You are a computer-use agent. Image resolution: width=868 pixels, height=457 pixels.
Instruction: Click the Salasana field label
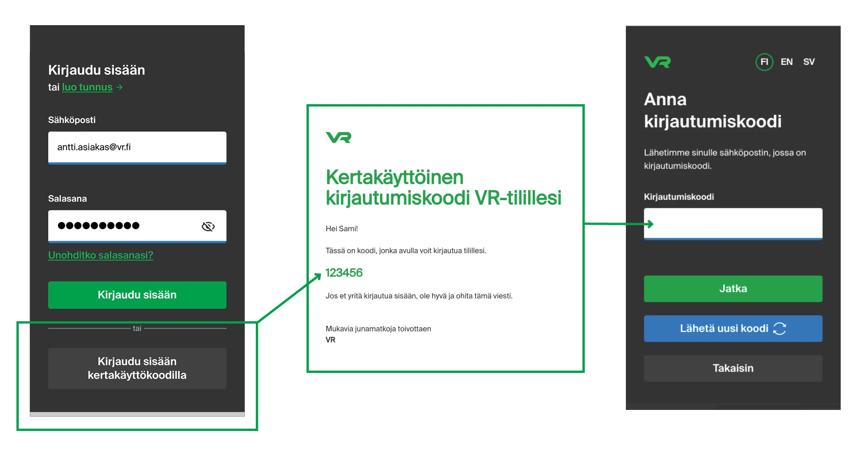click(67, 198)
